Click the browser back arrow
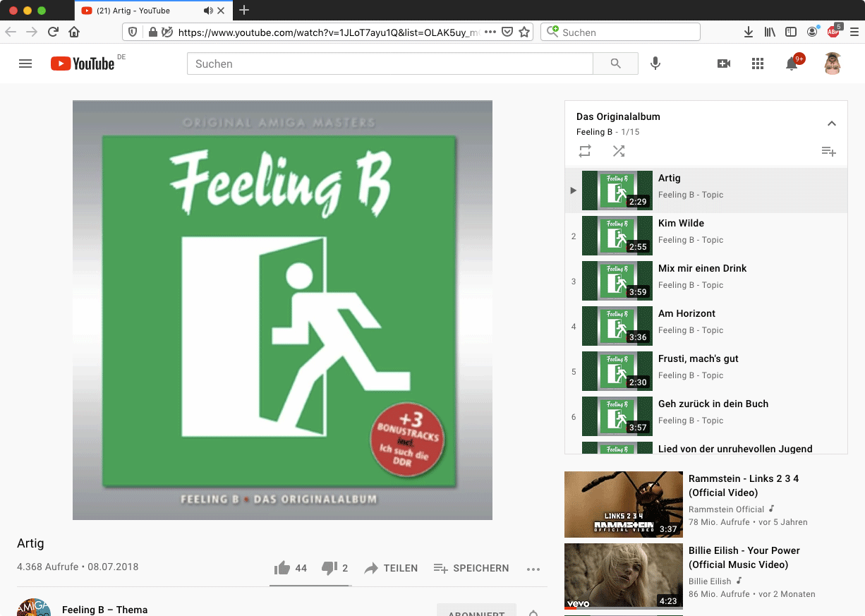865x616 pixels. click(11, 32)
